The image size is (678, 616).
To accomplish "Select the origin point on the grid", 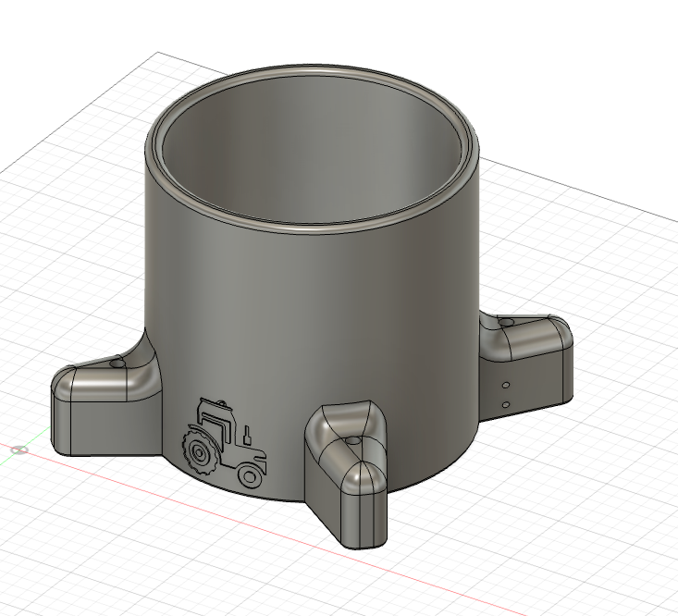I will [x=19, y=450].
